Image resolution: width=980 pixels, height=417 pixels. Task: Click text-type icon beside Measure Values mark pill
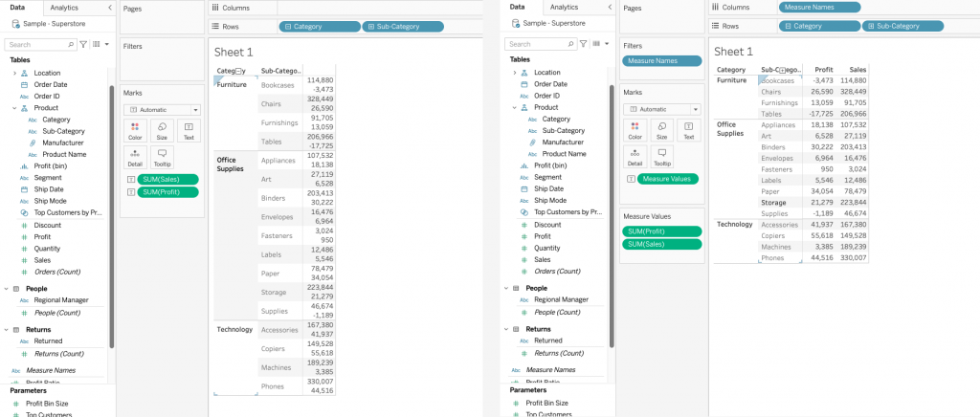tap(629, 179)
